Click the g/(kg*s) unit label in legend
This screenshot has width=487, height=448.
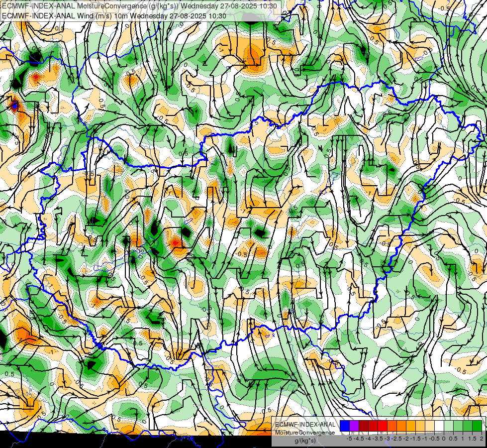pyautogui.click(x=305, y=441)
